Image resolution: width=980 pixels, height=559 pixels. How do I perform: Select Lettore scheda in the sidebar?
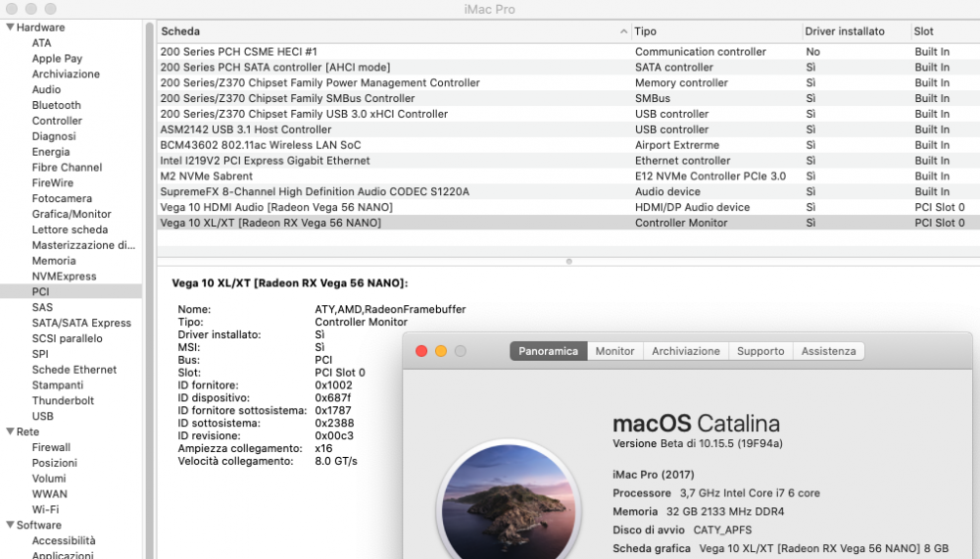tap(70, 229)
